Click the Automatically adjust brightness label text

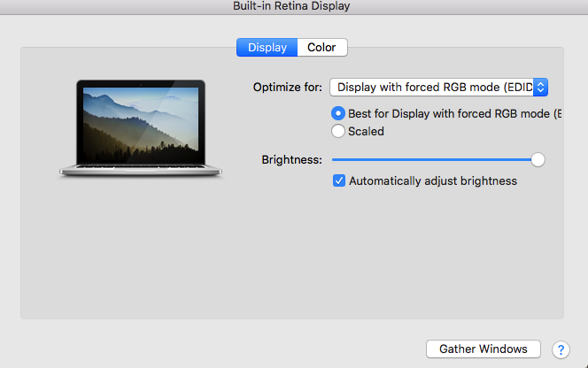(433, 181)
